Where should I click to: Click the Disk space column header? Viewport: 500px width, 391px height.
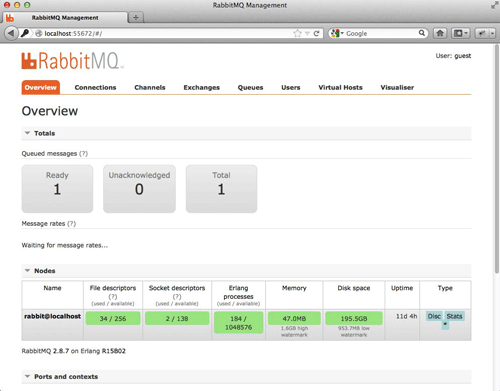coord(354,288)
